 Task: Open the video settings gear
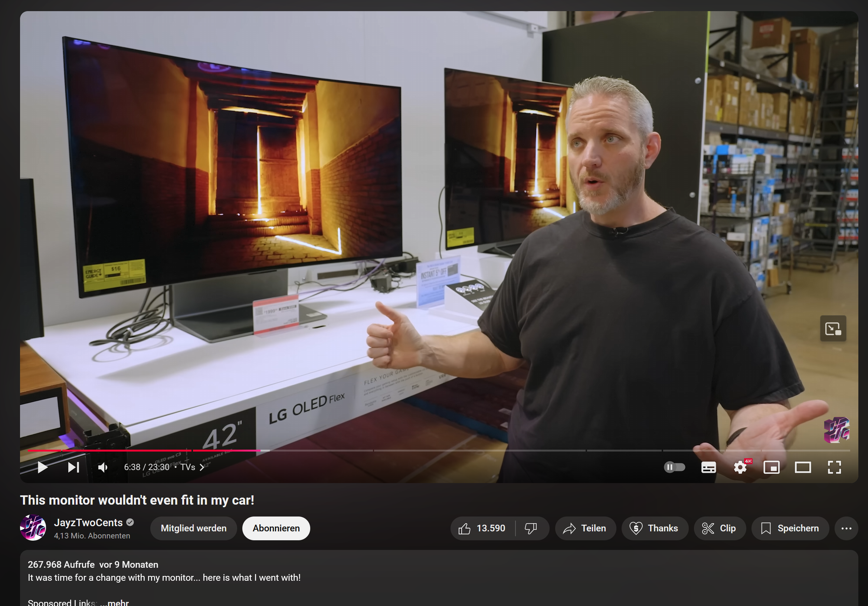coord(740,467)
